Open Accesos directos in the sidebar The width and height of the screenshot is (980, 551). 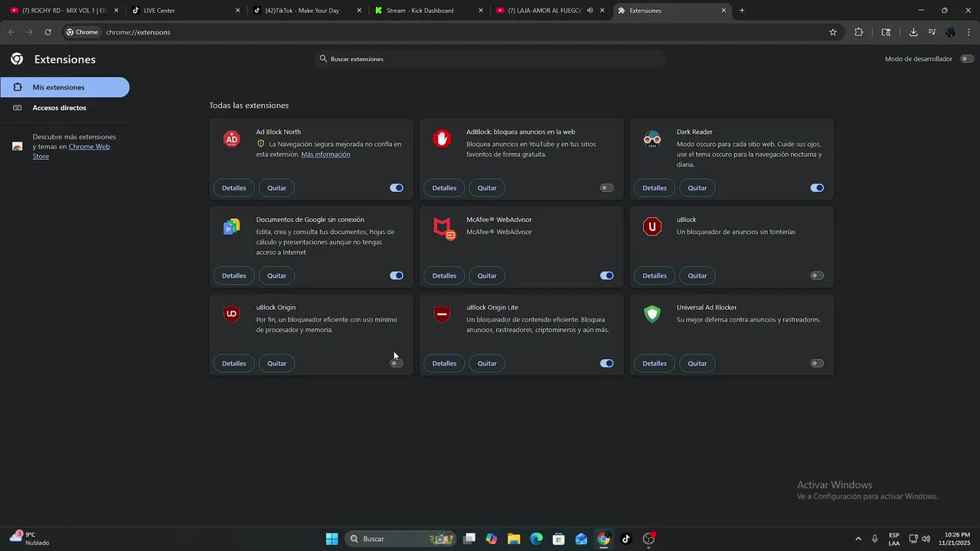[x=64, y=108]
